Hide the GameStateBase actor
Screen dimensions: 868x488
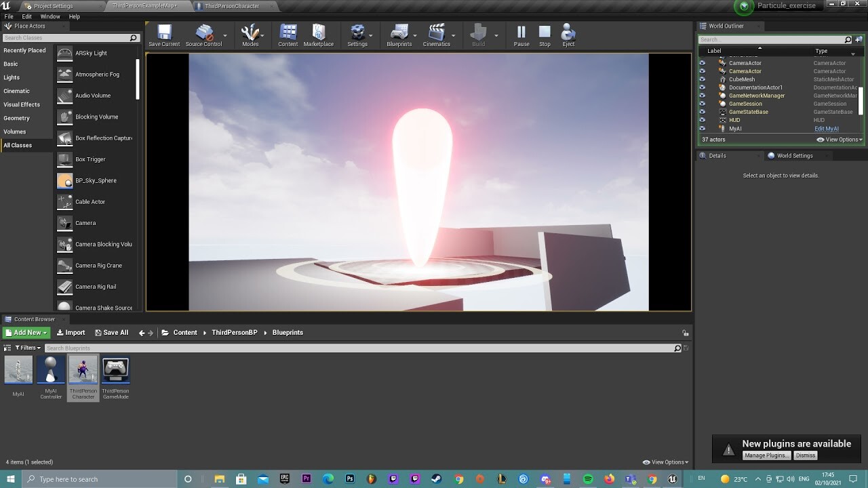pos(703,112)
